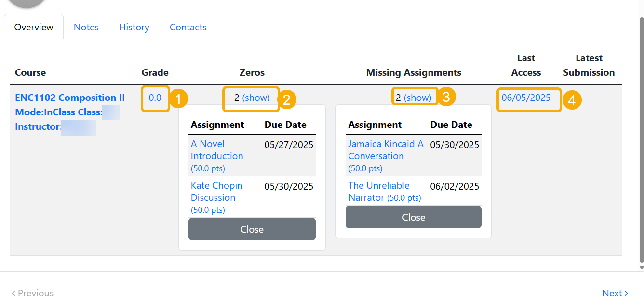The height and width of the screenshot is (308, 644).
Task: Switch to the Notes tab
Action: (x=86, y=27)
